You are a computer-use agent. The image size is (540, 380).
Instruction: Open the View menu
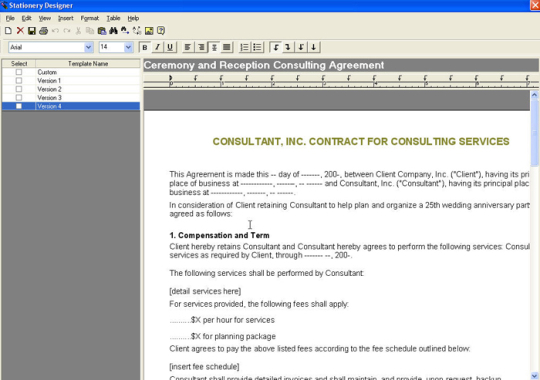point(45,18)
